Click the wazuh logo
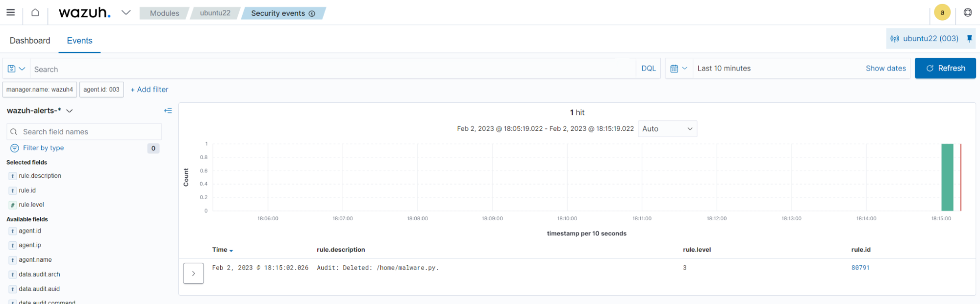980x304 pixels. tap(84, 13)
